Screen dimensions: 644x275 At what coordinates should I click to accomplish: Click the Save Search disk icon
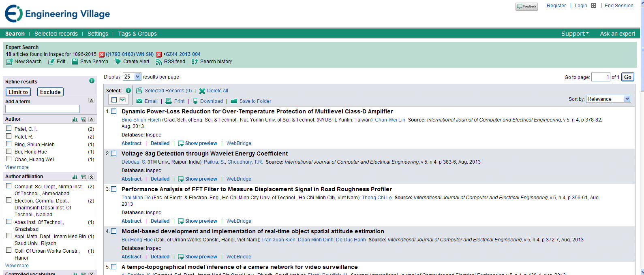(75, 62)
